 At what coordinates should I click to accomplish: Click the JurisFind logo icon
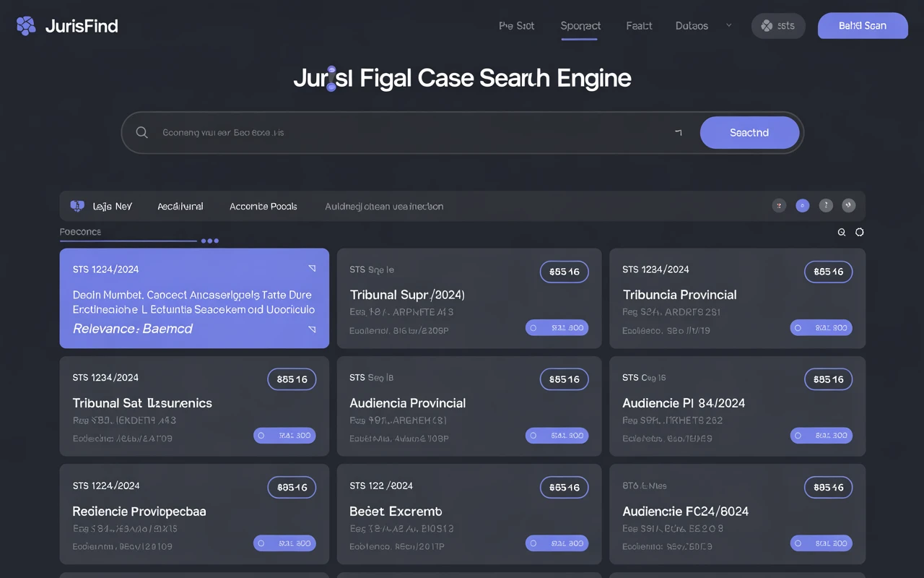[x=26, y=26]
